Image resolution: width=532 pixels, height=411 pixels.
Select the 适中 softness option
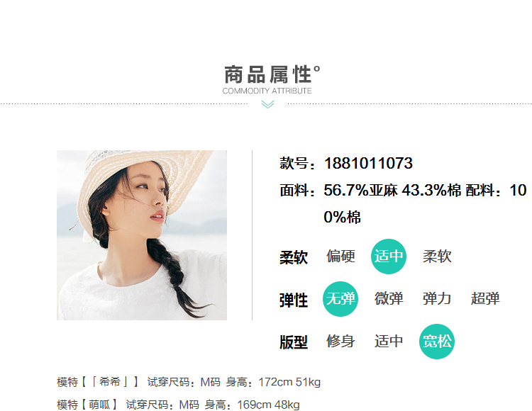tap(389, 256)
